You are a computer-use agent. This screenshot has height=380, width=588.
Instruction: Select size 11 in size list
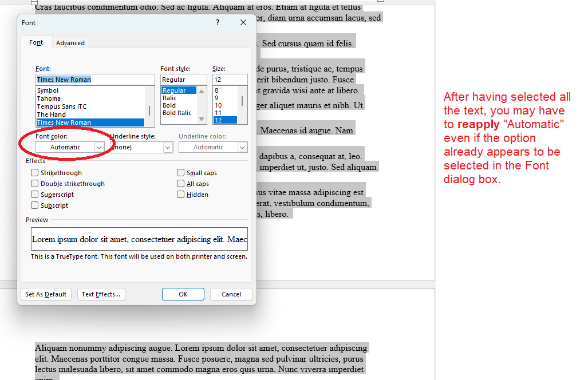[x=225, y=113]
